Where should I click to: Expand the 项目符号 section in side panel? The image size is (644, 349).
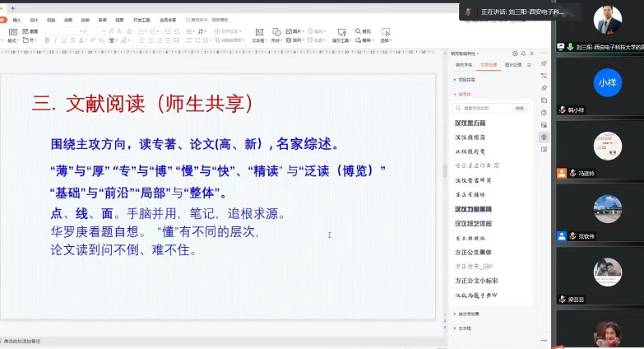click(466, 80)
